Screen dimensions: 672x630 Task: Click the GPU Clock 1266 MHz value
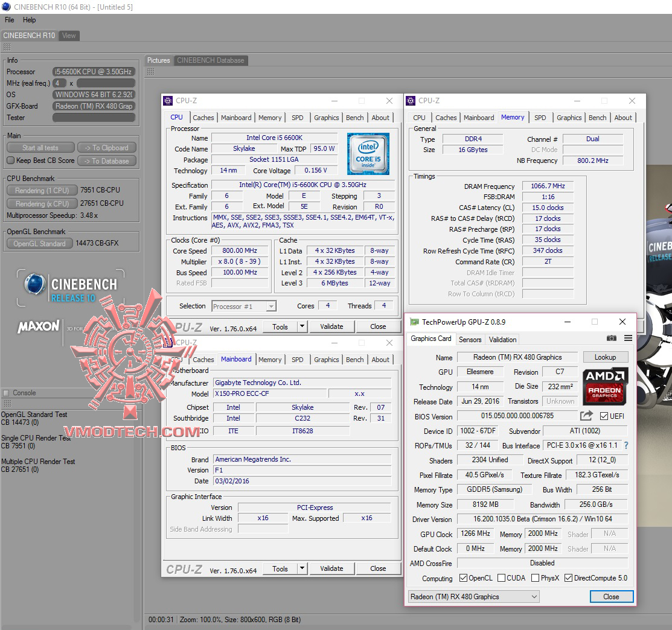point(475,533)
